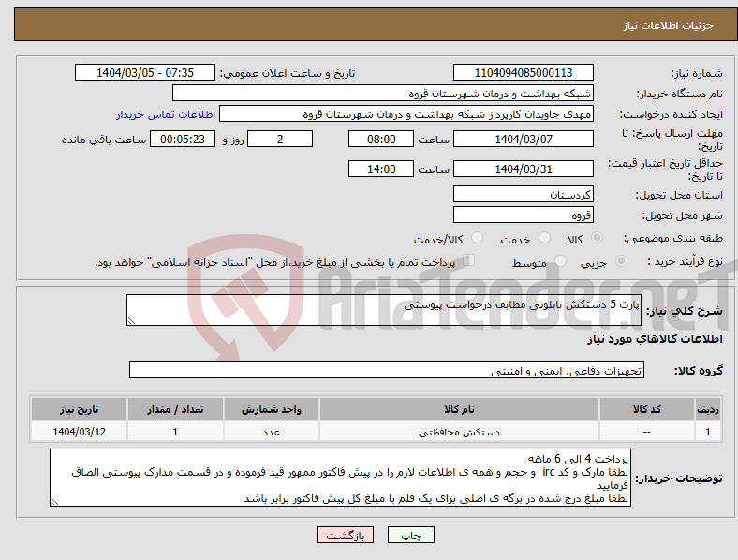
Task: Click the کد کالا column header
Action: point(647,409)
